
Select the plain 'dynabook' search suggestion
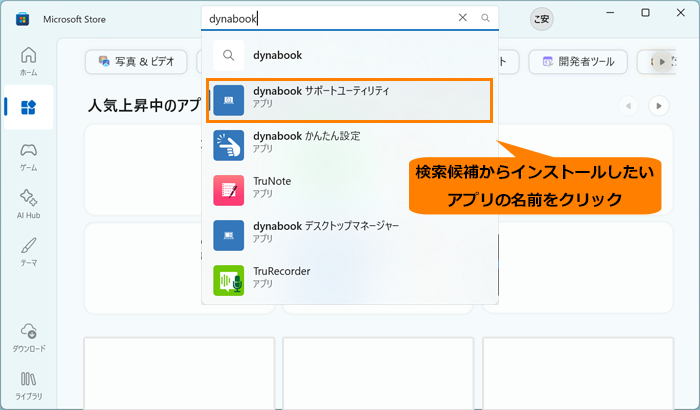click(350, 55)
